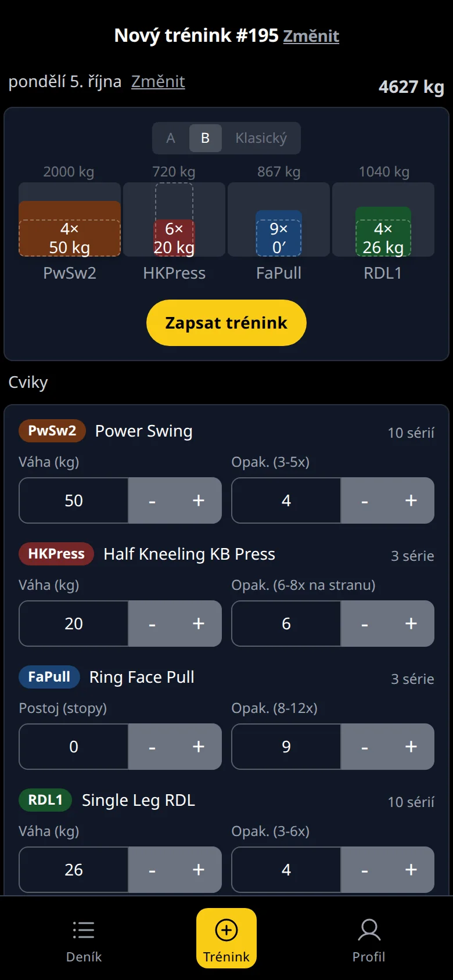This screenshot has height=980, width=453.
Task: Tap the Trénink plus-circle icon
Action: pyautogui.click(x=227, y=929)
